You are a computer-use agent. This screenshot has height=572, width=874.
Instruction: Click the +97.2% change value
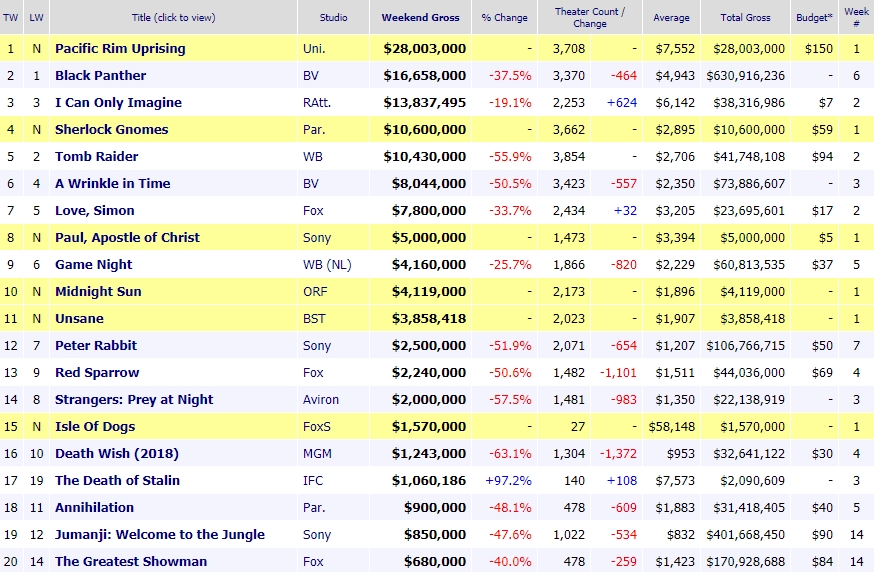pyautogui.click(x=508, y=481)
